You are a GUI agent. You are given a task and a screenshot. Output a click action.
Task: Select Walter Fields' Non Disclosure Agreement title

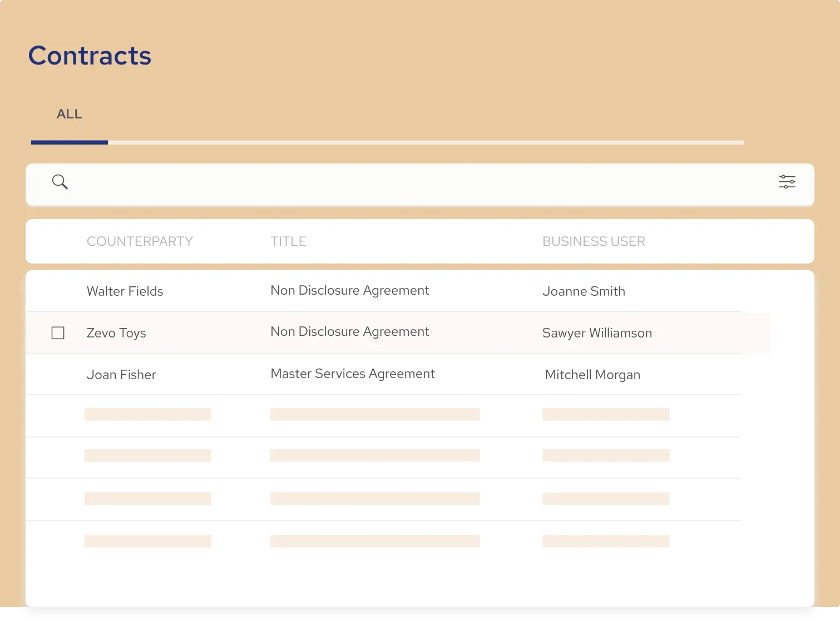[x=349, y=290]
